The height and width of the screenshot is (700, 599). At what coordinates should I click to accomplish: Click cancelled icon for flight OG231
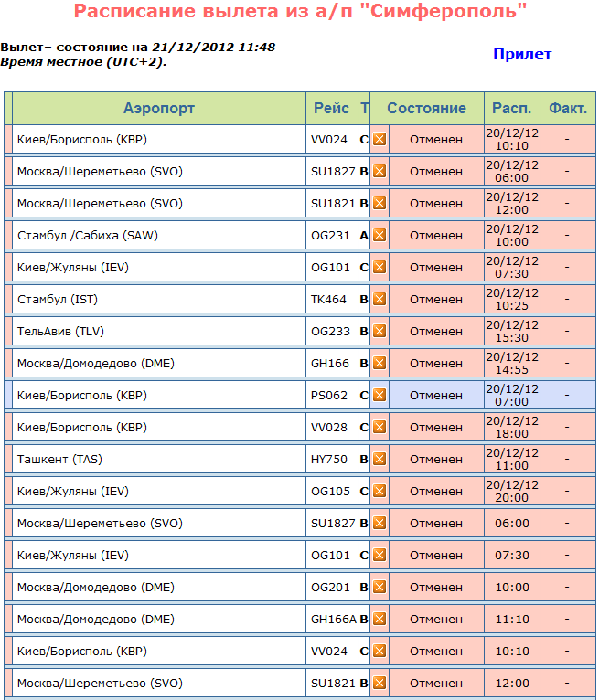click(x=380, y=235)
